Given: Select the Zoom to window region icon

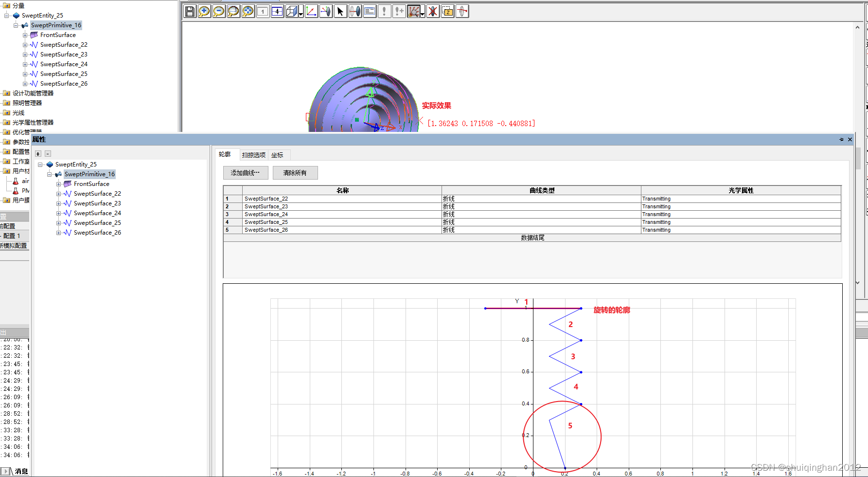Looking at the screenshot, I should click(234, 11).
